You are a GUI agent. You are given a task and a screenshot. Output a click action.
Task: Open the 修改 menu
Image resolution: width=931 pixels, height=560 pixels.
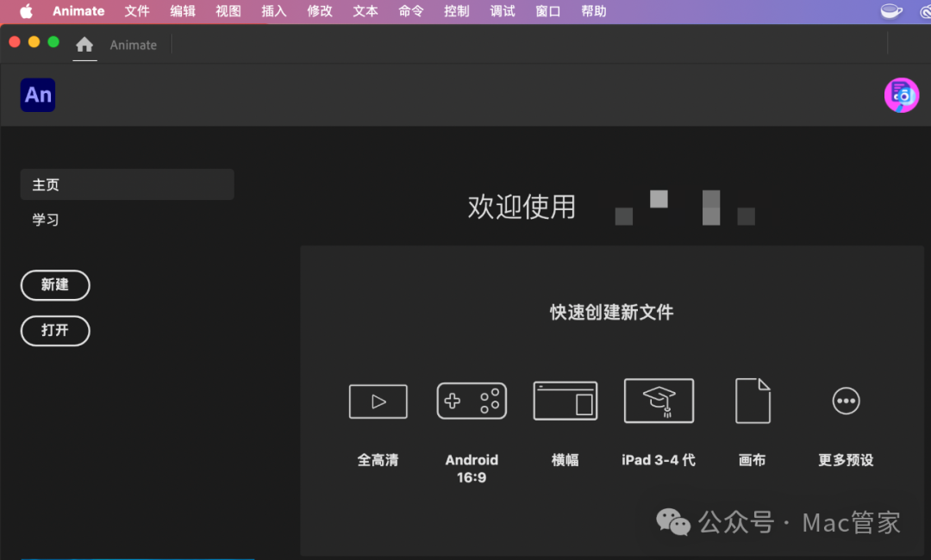(320, 11)
